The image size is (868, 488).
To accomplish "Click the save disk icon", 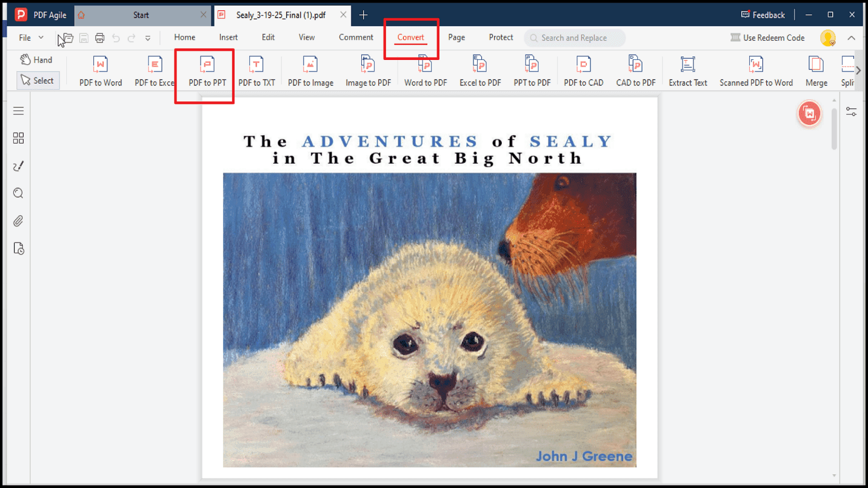I will coord(84,38).
